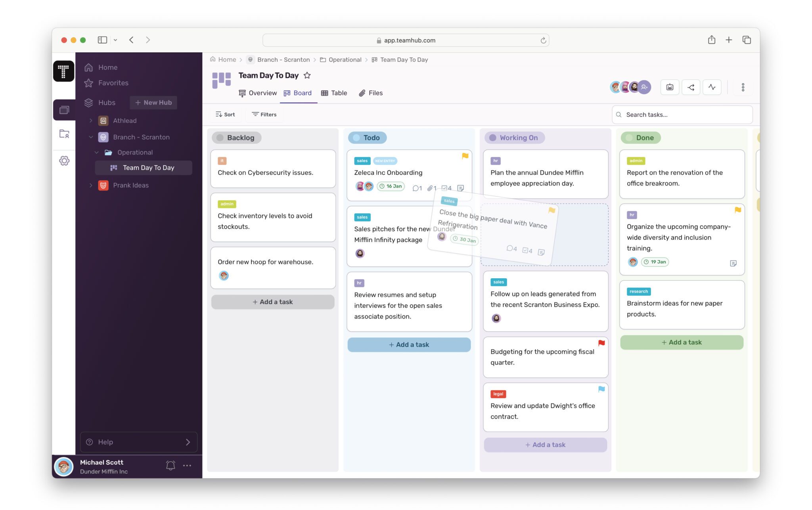812x510 pixels.
Task: Open Settings via the gear icon
Action: click(64, 161)
